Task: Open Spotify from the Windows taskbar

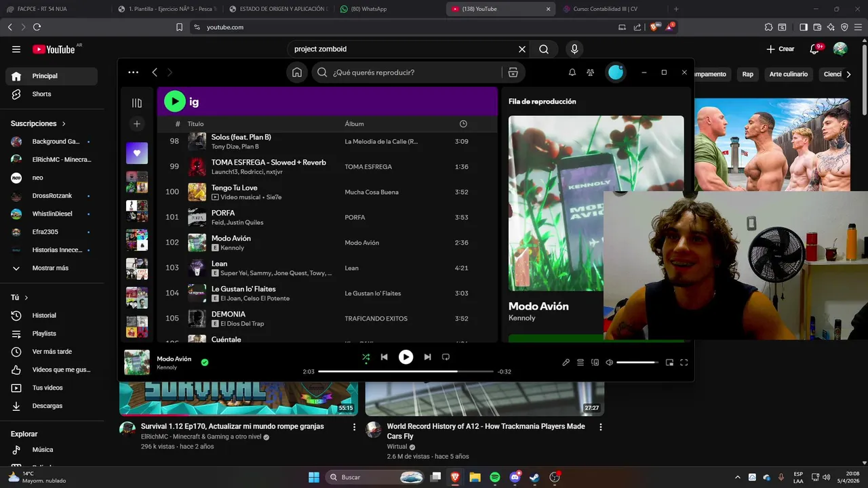Action: [495, 477]
